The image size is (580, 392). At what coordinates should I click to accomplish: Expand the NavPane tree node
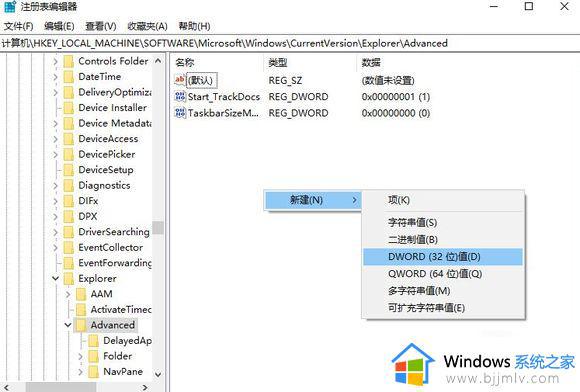pyautogui.click(x=80, y=372)
